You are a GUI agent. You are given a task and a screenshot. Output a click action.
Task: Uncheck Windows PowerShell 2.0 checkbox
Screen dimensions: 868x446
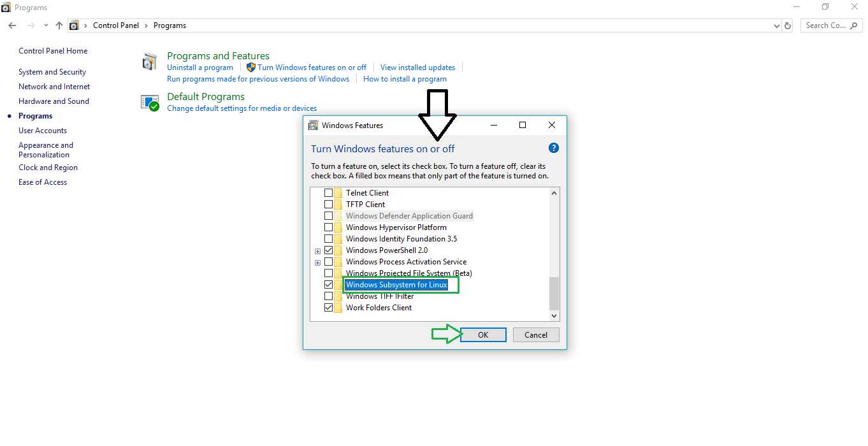coord(329,250)
